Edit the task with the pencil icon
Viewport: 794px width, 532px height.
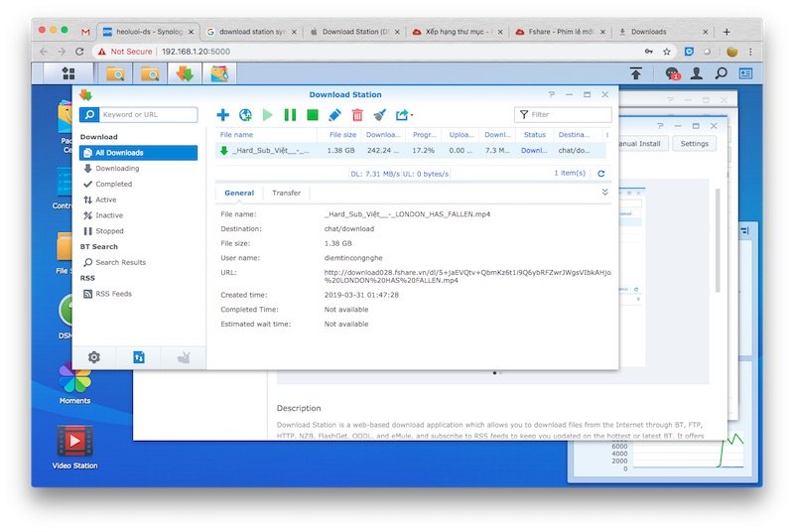[x=334, y=115]
